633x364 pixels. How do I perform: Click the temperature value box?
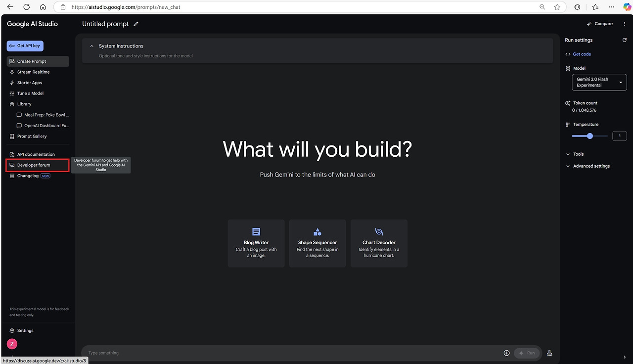click(619, 136)
